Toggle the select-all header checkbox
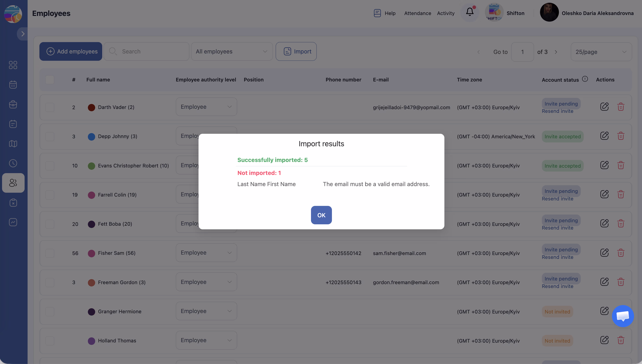The width and height of the screenshot is (642, 364). tap(50, 80)
